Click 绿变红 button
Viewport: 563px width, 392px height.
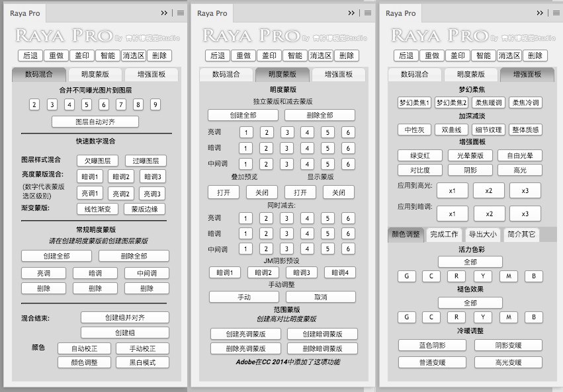(420, 155)
